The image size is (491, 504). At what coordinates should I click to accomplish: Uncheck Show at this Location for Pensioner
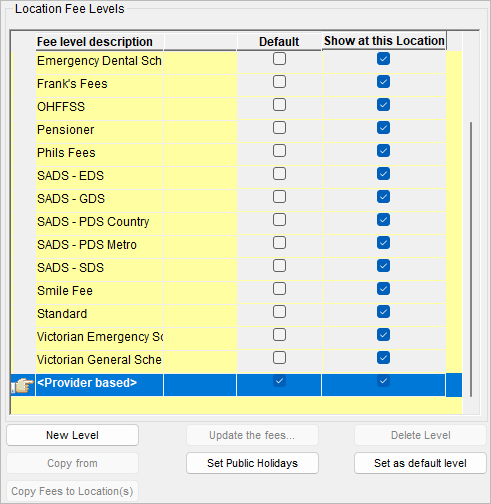pos(383,128)
